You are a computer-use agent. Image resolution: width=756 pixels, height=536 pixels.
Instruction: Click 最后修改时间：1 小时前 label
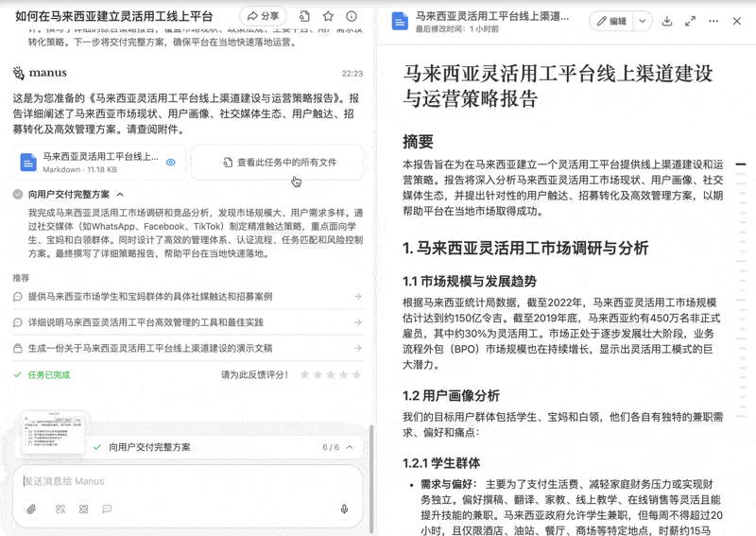(457, 29)
